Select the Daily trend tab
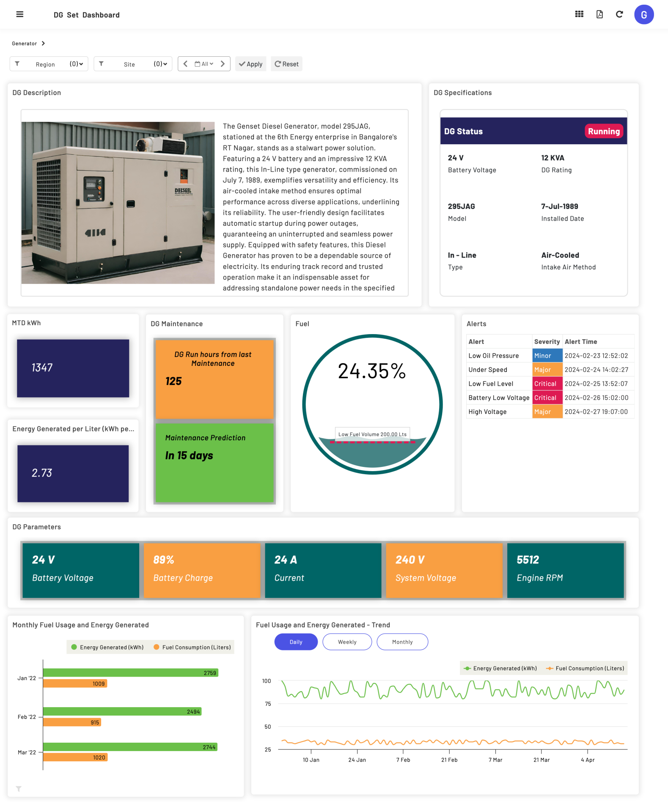This screenshot has width=668, height=812. (x=296, y=642)
